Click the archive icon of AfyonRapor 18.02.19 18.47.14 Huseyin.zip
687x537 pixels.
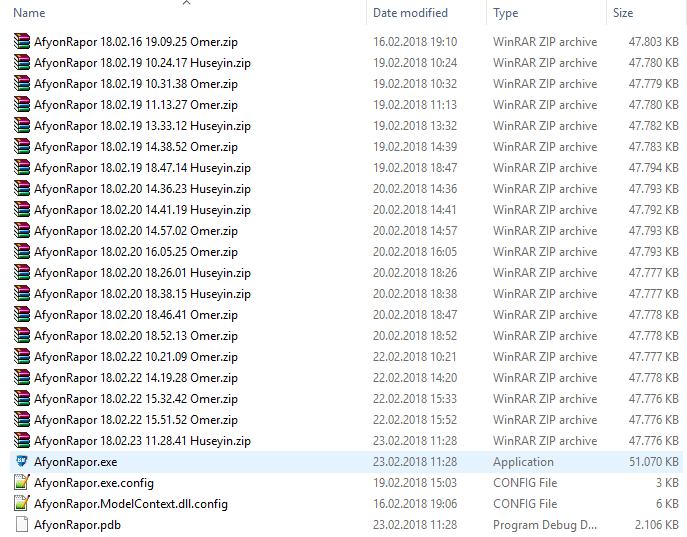coord(21,167)
